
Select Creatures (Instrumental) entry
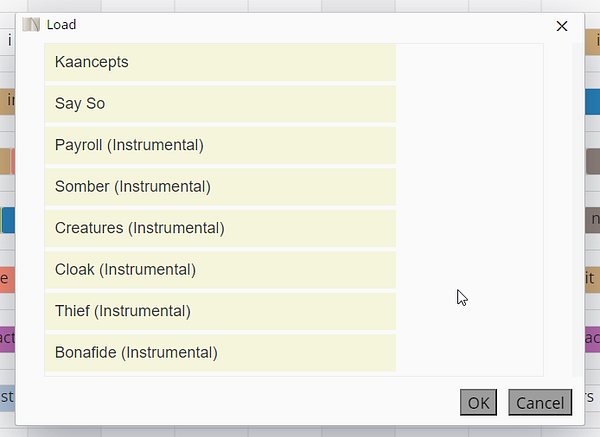click(x=220, y=228)
